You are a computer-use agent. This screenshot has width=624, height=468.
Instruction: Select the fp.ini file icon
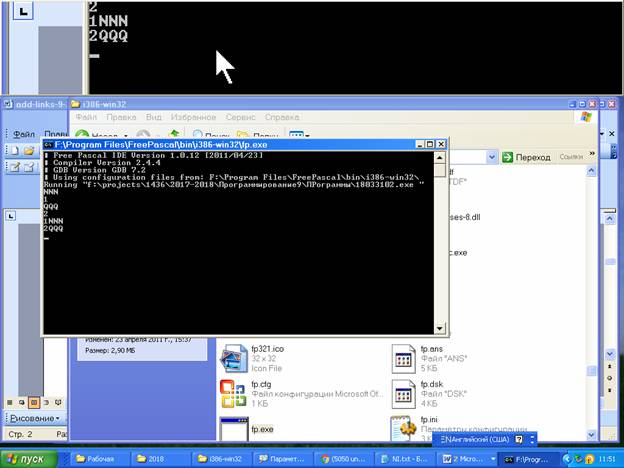point(403,428)
